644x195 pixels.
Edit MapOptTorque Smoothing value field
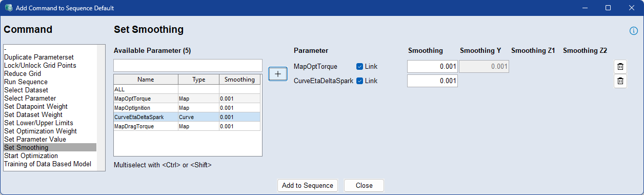[x=432, y=67]
